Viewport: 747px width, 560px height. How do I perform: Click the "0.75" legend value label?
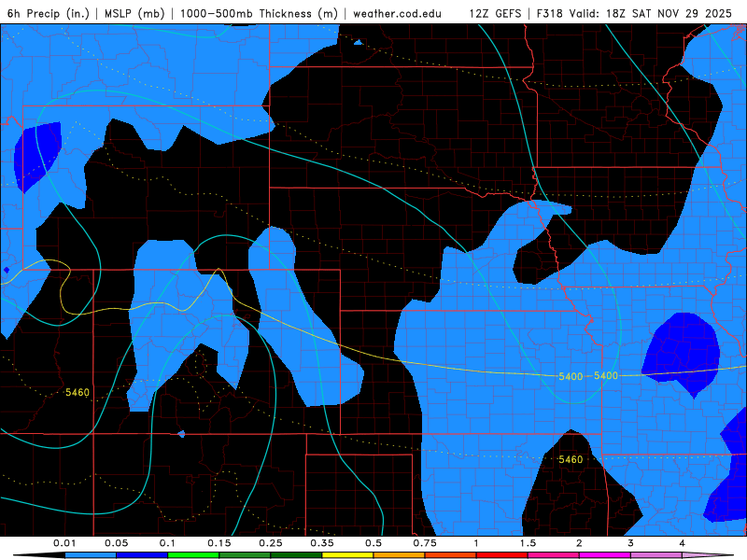(425, 543)
